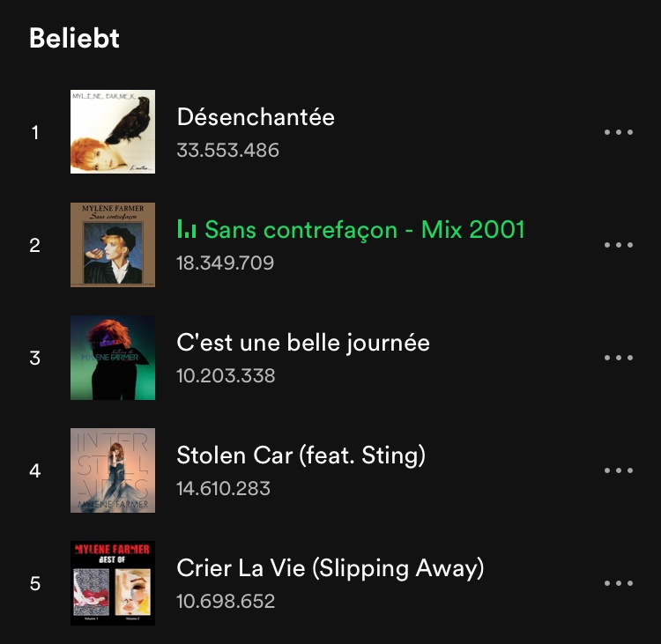Play C'est une belle journée
The height and width of the screenshot is (644, 661).
tap(303, 343)
